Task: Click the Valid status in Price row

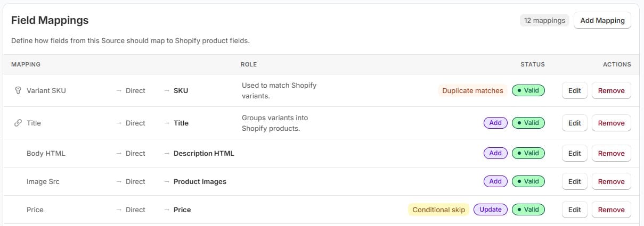Action: (528, 210)
